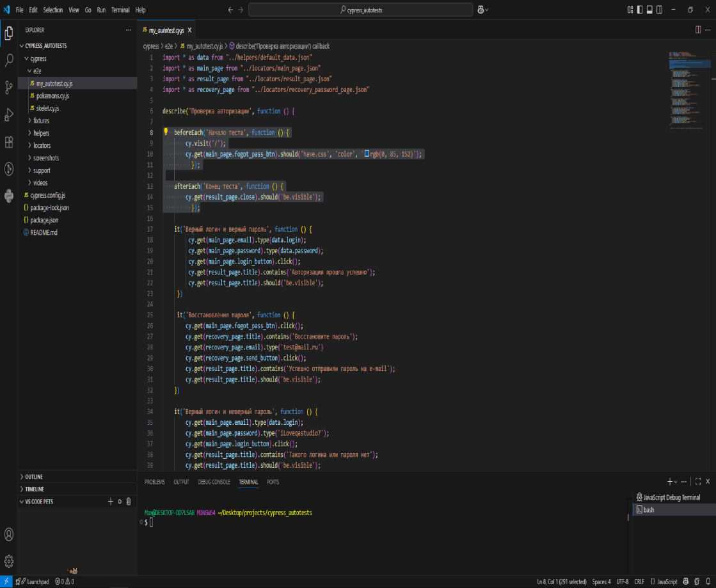Split the editor to the right
Viewport: 716px width, 588px height.
(697, 30)
